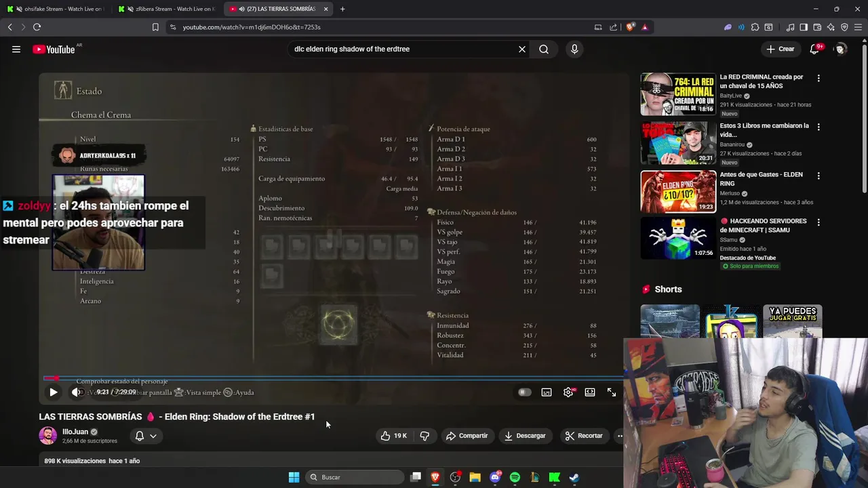This screenshot has width=868, height=488.
Task: Close the LAS TIERRAS SOMBRÍAS tab
Action: (325, 9)
